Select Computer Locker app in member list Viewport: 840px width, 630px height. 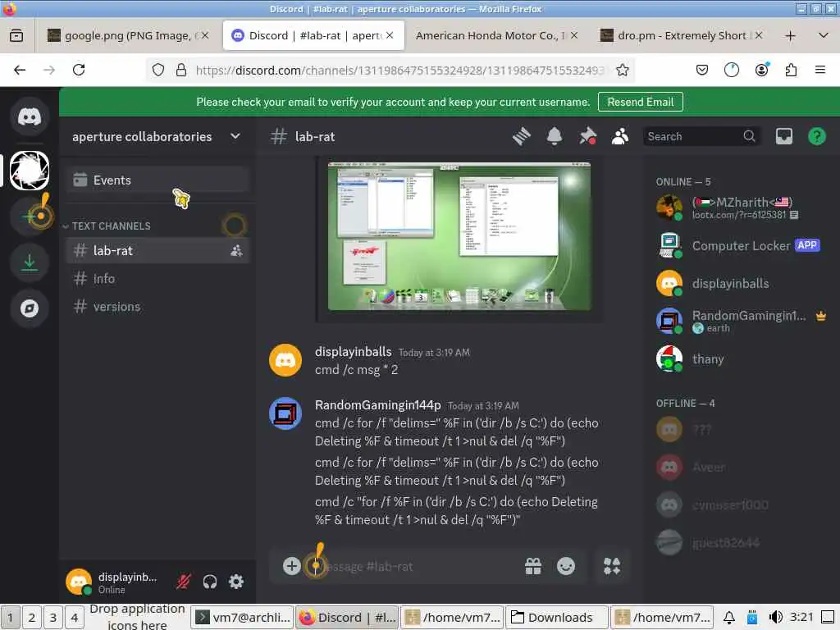[x=741, y=246]
